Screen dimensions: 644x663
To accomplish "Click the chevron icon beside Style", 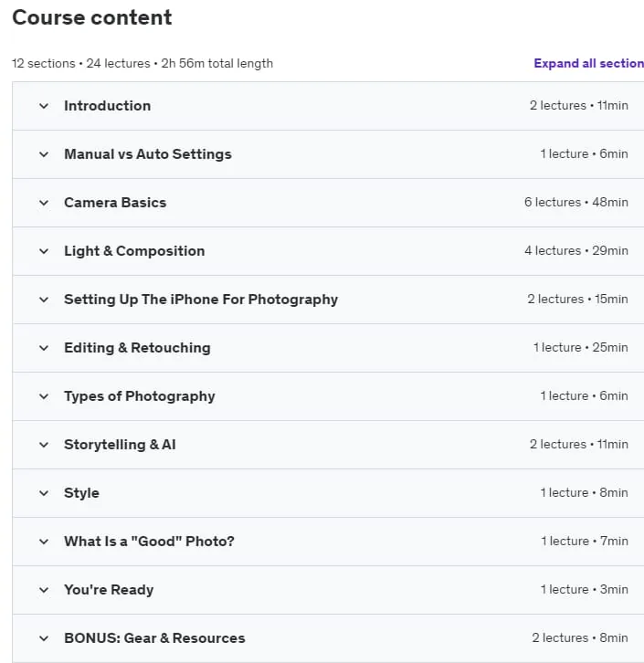I will [44, 493].
